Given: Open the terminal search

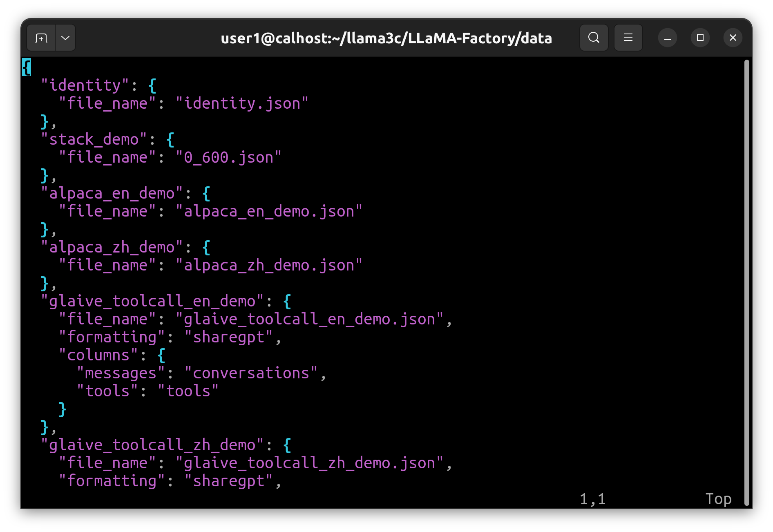Looking at the screenshot, I should click(594, 38).
